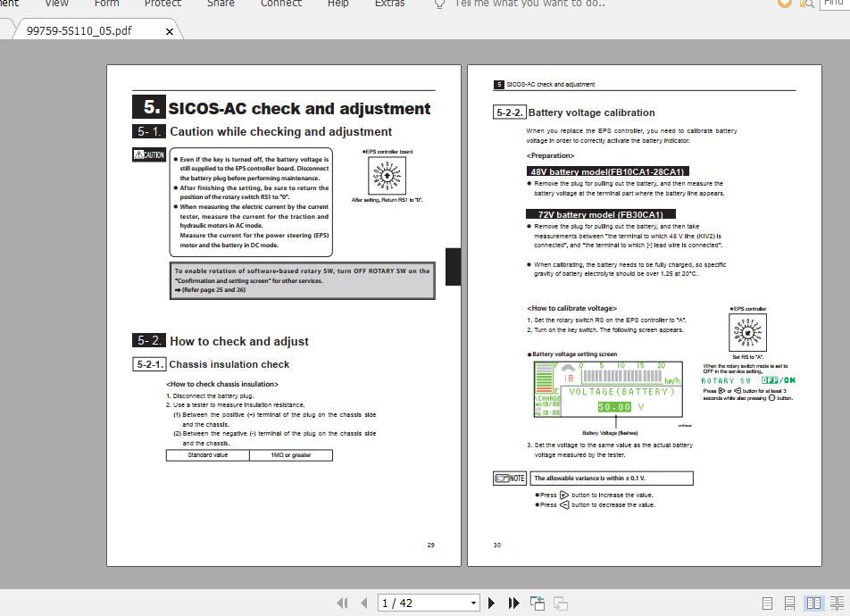Screen dimensions: 850x616
Task: Click the page number field 1 / 42
Action: click(x=423, y=603)
